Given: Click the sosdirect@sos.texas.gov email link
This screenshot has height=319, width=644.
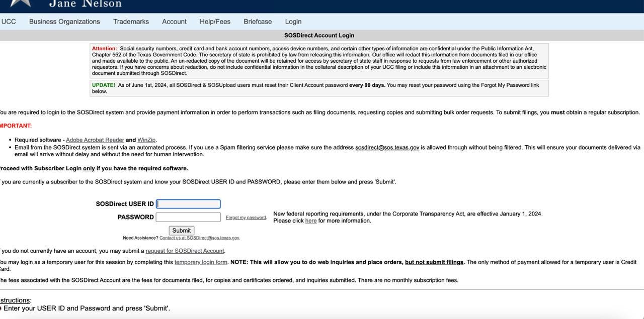Looking at the screenshot, I should click(387, 148).
